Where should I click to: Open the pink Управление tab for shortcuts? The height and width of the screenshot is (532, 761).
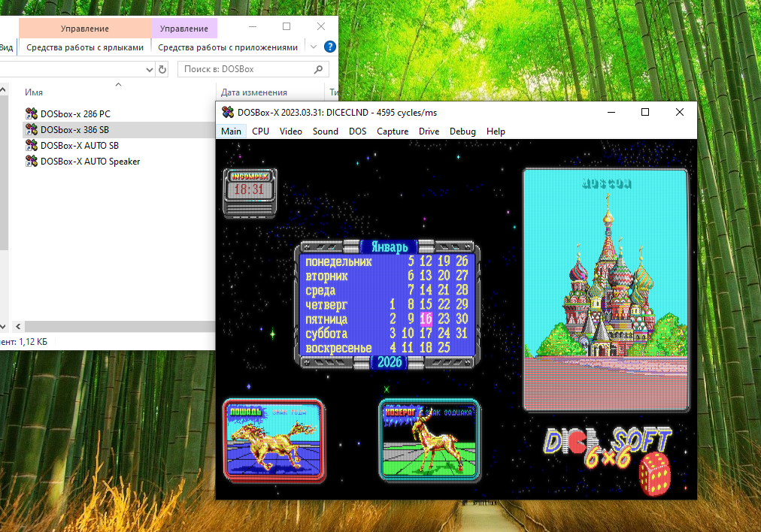(x=85, y=29)
